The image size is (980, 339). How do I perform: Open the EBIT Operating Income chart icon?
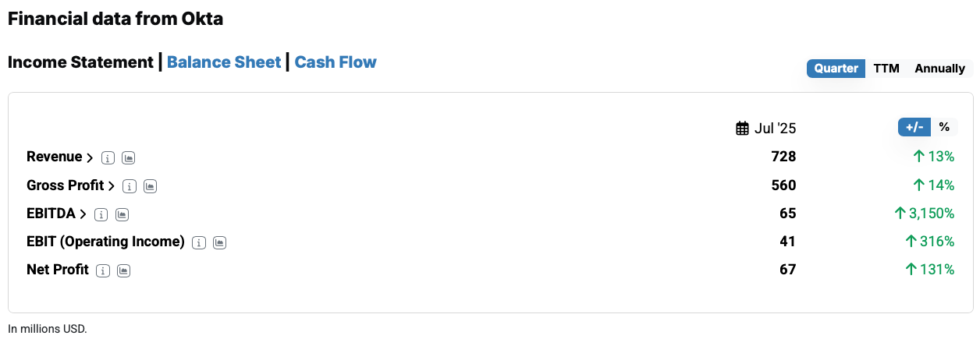(219, 242)
